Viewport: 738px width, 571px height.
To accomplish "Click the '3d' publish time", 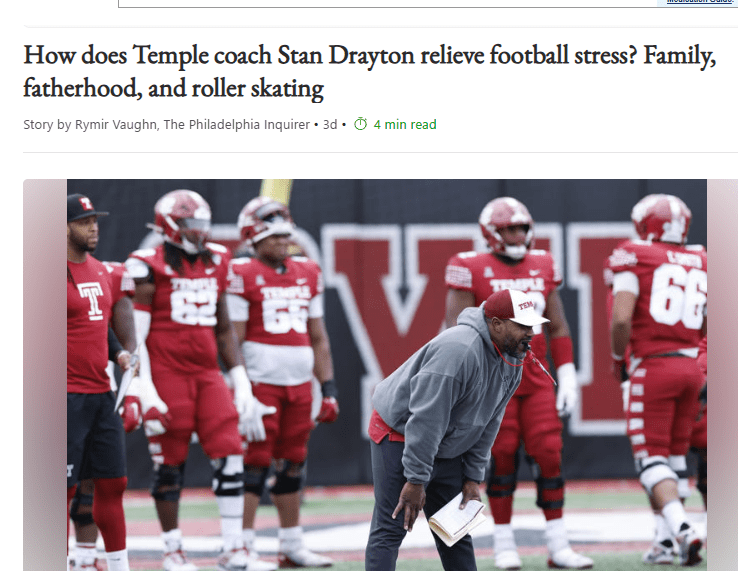I will coord(330,125).
